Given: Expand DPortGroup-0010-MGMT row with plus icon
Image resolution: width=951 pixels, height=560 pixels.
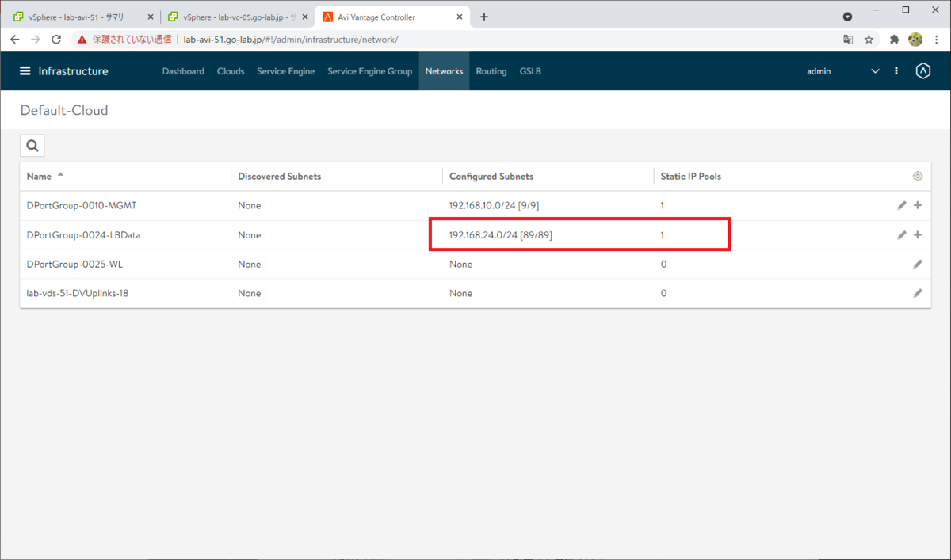Looking at the screenshot, I should (918, 205).
